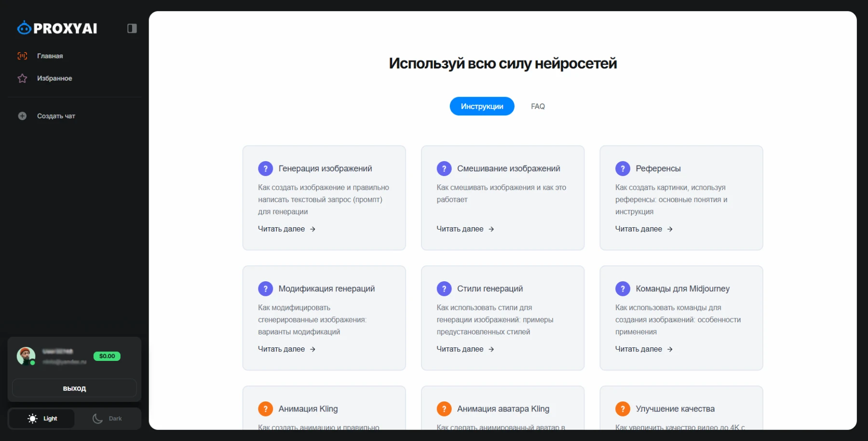This screenshot has height=441, width=868.
Task: Click the $0.00 balance badge
Action: pos(107,356)
